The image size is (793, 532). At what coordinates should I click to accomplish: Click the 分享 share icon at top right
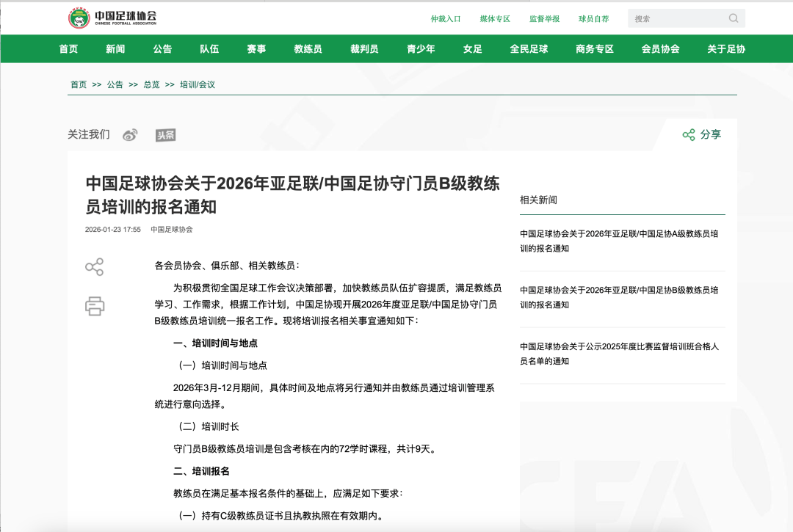pyautogui.click(x=688, y=134)
